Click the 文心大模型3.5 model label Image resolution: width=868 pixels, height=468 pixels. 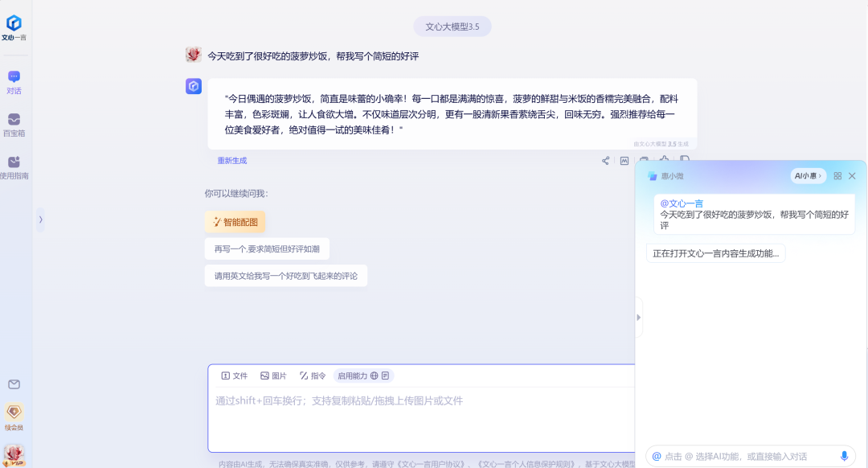[452, 27]
